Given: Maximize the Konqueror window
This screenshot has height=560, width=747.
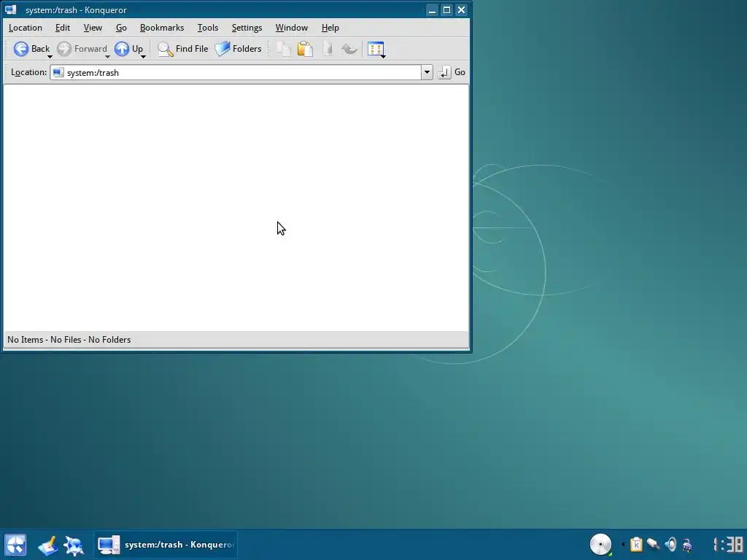Looking at the screenshot, I should pos(447,10).
